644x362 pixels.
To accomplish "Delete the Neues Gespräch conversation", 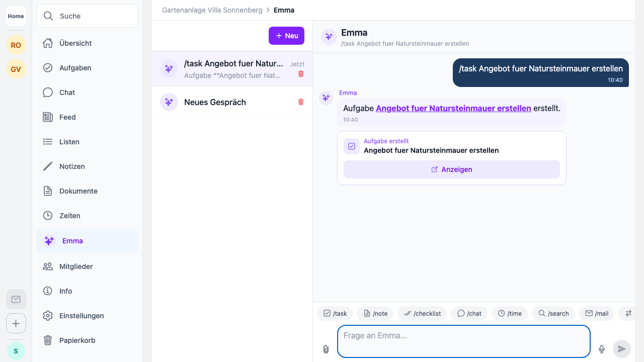I will coord(301,102).
